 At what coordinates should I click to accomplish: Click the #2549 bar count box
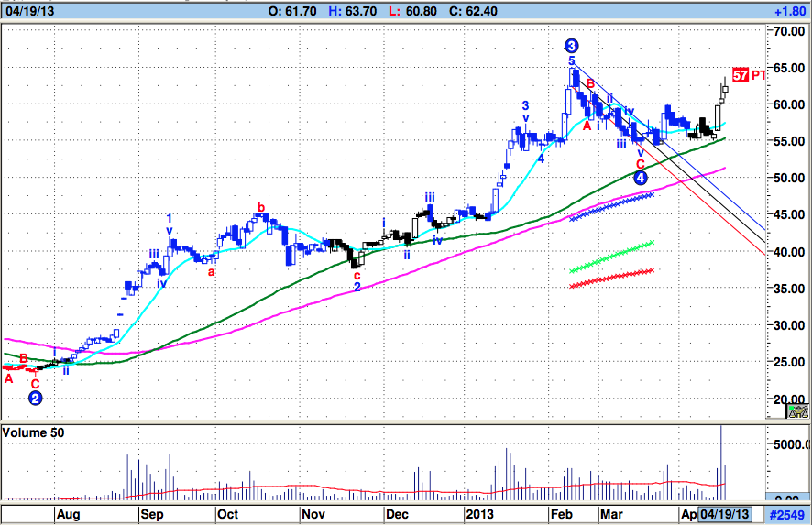tap(787, 515)
